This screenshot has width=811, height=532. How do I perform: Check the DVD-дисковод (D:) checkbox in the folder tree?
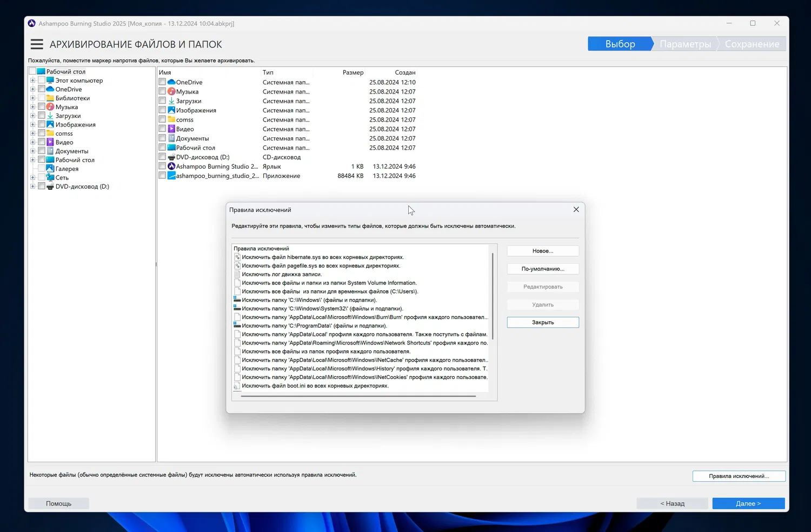tap(42, 187)
